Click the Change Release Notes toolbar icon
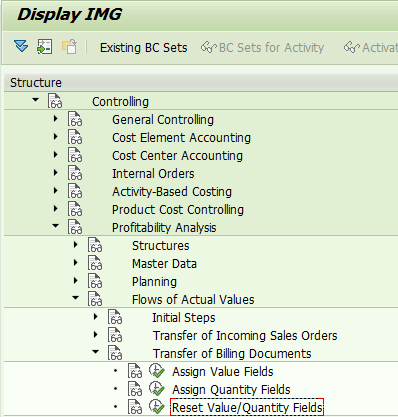398x417 pixels. [x=70, y=47]
